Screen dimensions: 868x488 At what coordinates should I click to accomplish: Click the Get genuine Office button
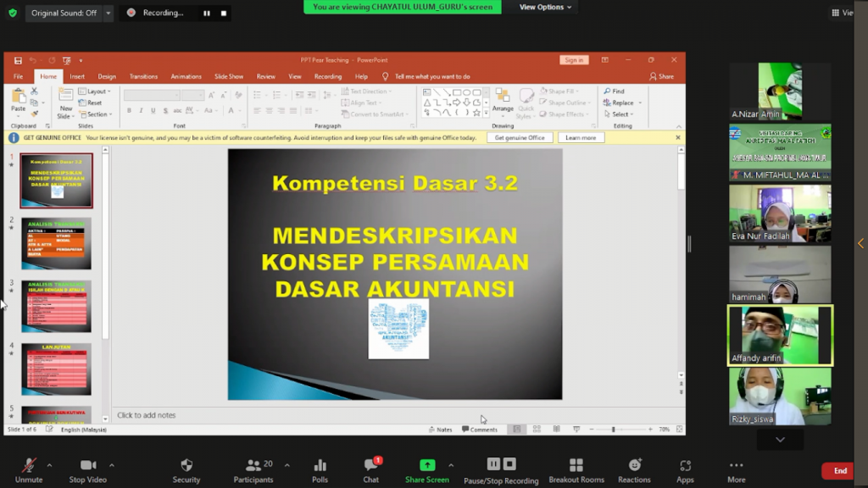click(x=520, y=137)
